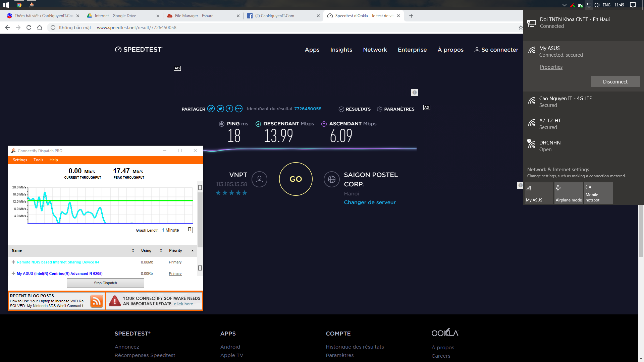The height and width of the screenshot is (362, 644).
Task: Open Enterprise in Speedtest navigation
Action: (x=412, y=50)
